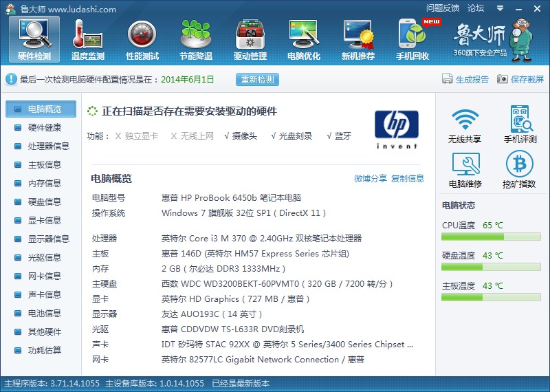Click the Core i3 M 370 processor text
The image size is (550, 392).
point(261,239)
